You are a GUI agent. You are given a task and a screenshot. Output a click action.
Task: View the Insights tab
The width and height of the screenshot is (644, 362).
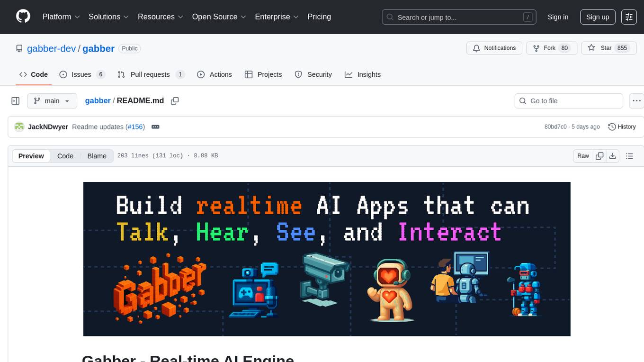(x=363, y=74)
